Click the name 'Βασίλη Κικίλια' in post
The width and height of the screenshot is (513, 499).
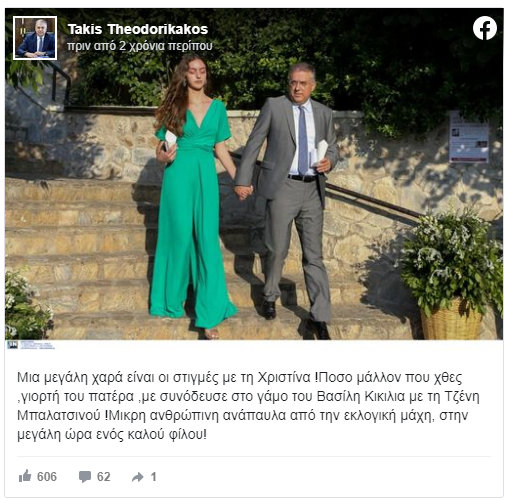[361, 397]
